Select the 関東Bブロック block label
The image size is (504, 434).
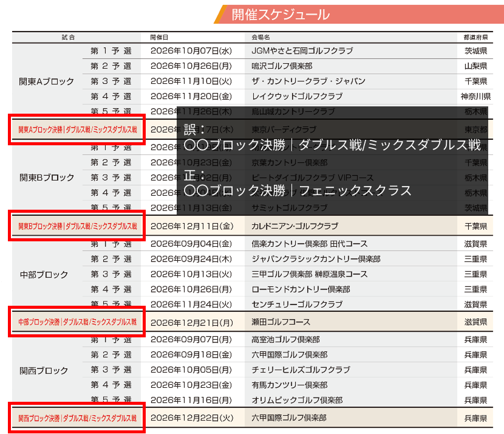(x=47, y=177)
